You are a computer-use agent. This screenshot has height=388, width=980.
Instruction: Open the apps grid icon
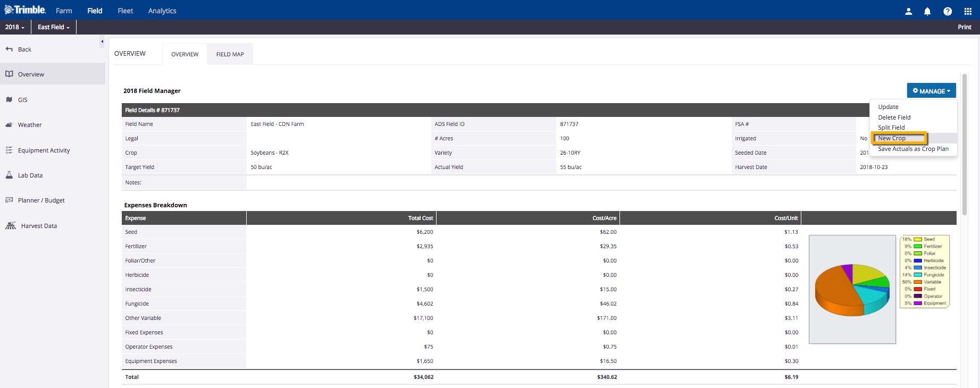968,11
